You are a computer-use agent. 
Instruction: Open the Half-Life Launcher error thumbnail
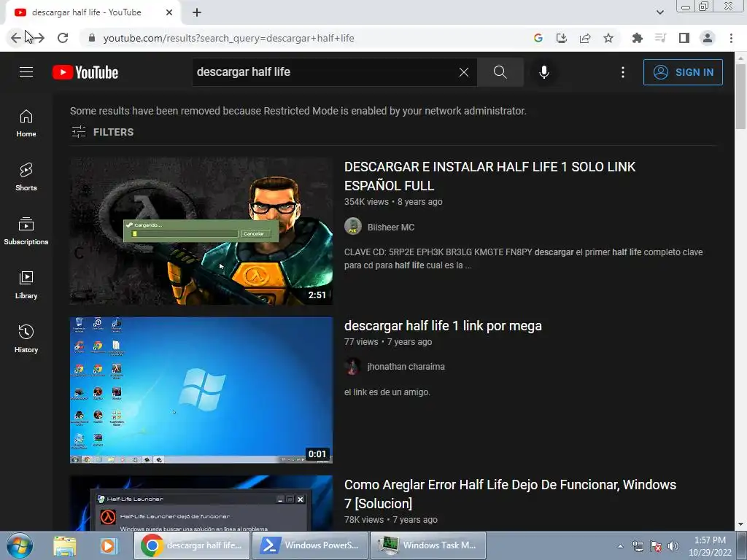[201, 503]
